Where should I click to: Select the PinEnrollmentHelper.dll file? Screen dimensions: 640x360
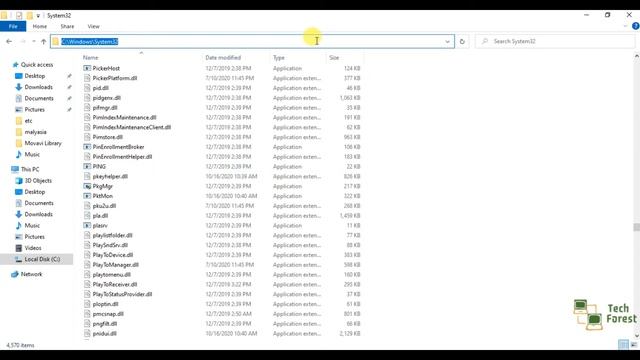point(122,157)
